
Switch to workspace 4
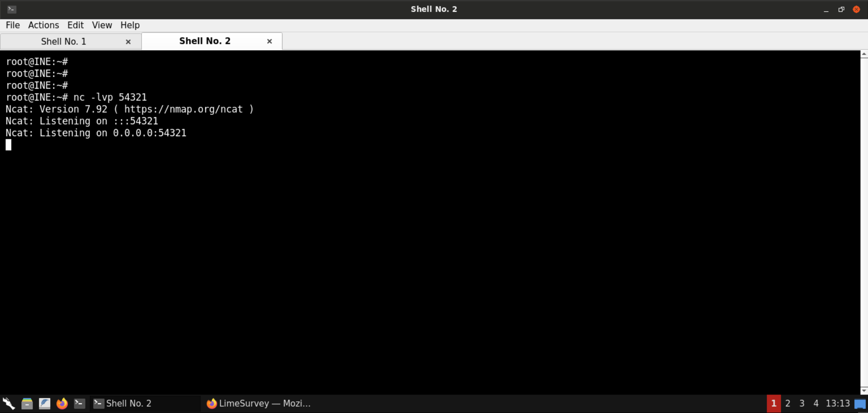click(x=816, y=404)
